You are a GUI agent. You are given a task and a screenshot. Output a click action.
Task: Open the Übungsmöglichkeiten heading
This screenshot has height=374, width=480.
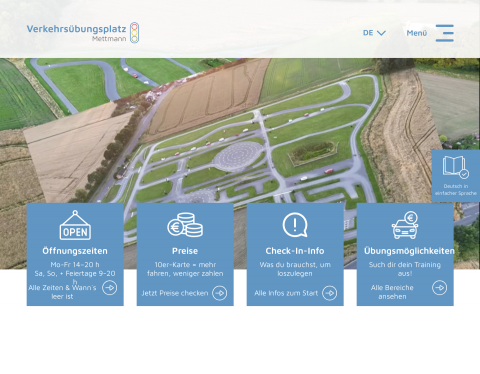(409, 251)
